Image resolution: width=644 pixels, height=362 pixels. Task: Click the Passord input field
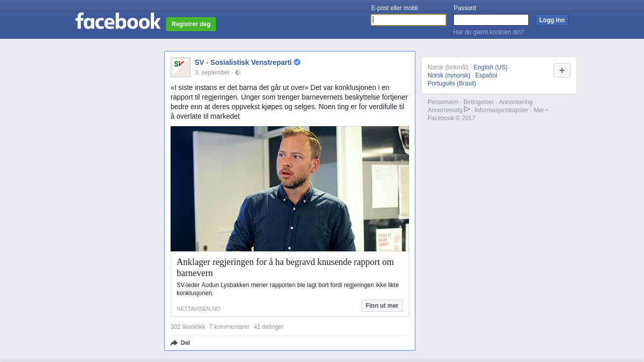point(491,20)
